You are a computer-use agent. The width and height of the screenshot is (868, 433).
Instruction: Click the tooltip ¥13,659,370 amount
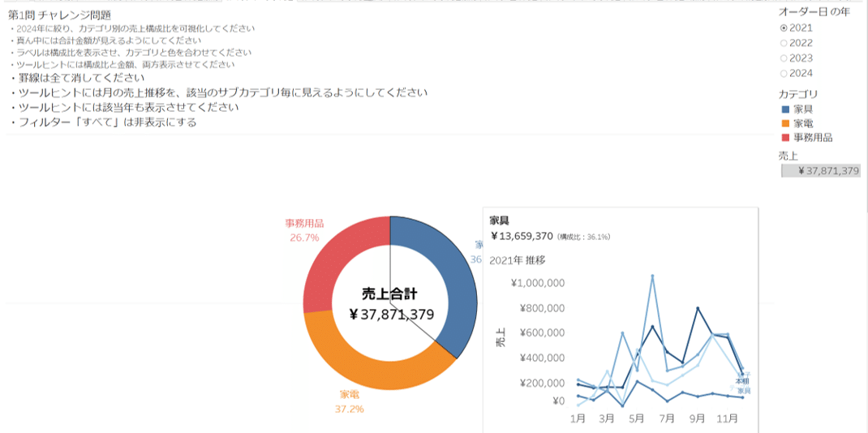pos(522,236)
